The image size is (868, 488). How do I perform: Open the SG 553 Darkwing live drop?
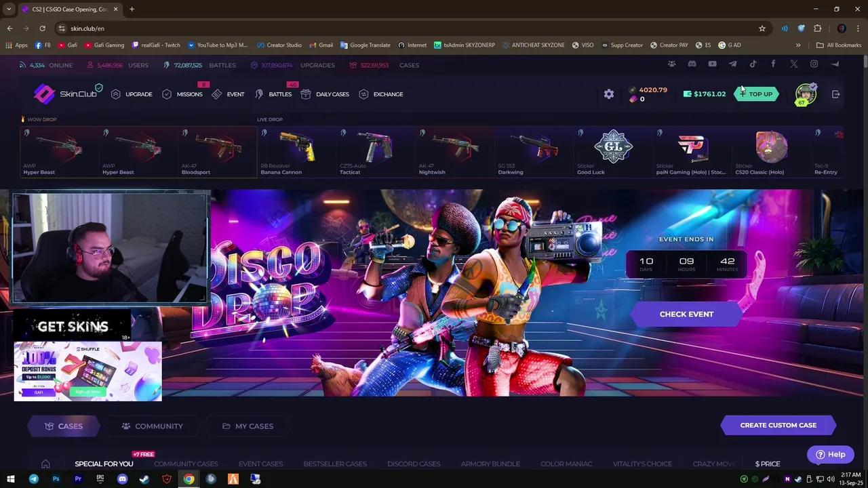coord(534,151)
